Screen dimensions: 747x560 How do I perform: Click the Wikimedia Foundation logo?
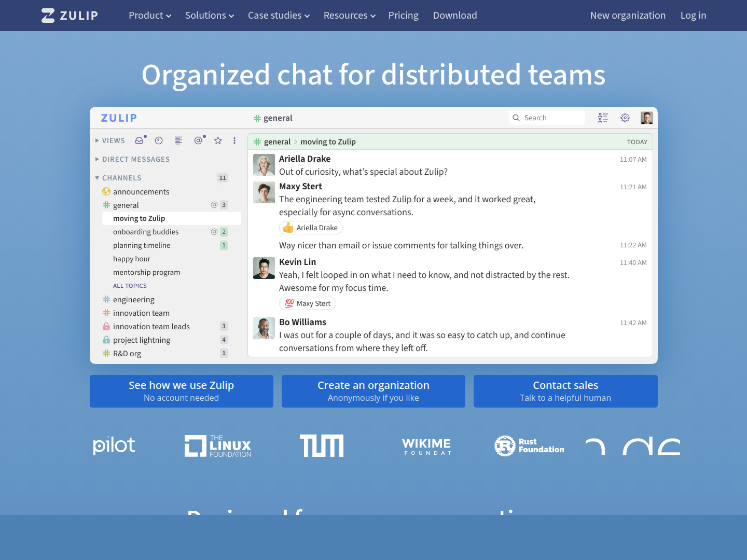click(x=426, y=446)
